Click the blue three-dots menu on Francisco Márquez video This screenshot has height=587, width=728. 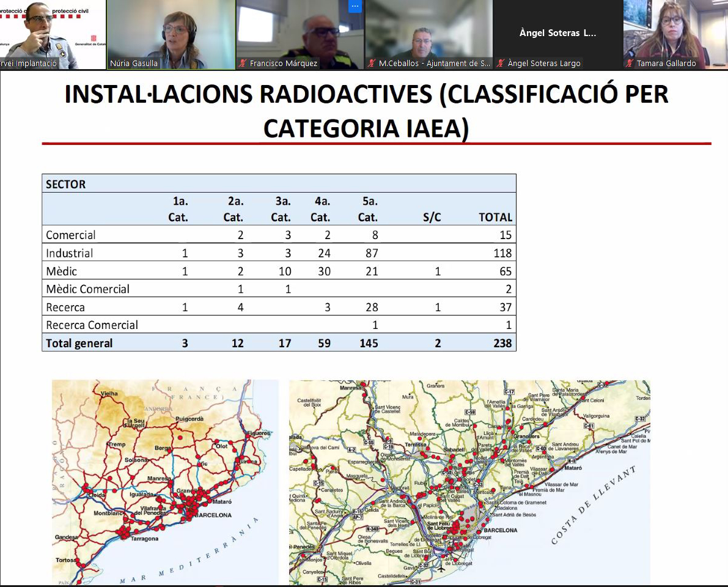(355, 6)
